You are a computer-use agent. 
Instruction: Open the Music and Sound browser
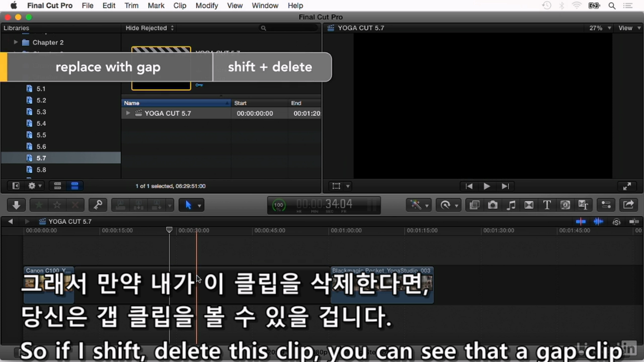[x=511, y=205]
